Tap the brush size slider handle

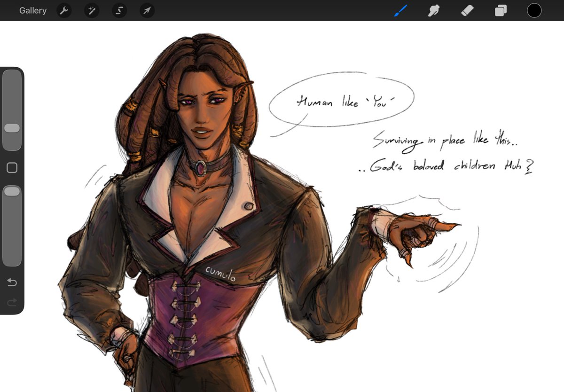pyautogui.click(x=12, y=128)
